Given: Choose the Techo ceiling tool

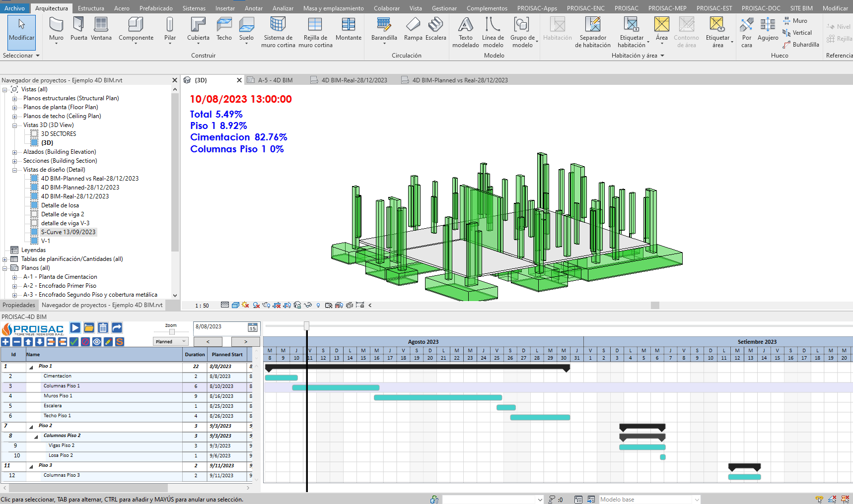Looking at the screenshot, I should [224, 29].
